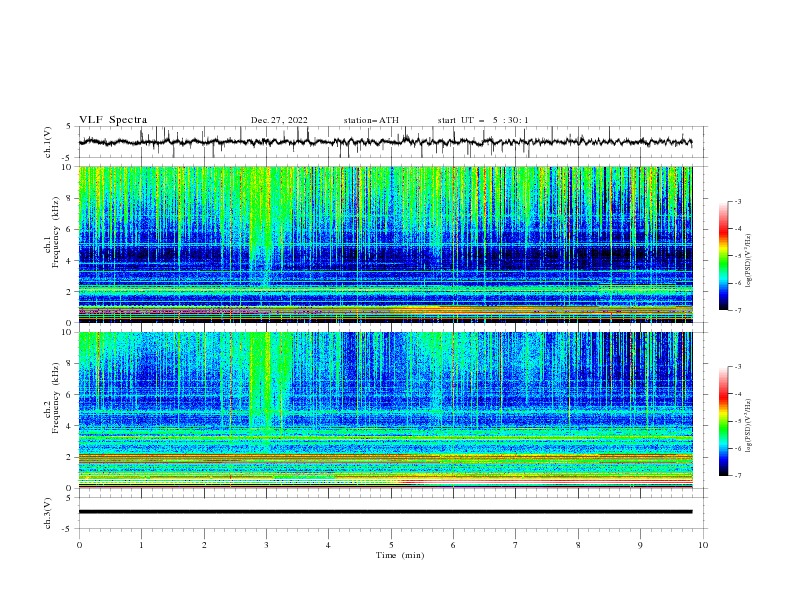Click the "-5" tick on ch.1 colorbar
The image size is (792, 612).
pos(737,256)
